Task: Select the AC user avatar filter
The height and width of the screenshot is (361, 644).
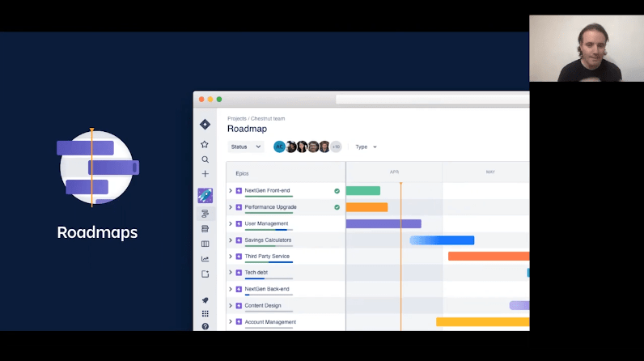Action: (x=279, y=147)
